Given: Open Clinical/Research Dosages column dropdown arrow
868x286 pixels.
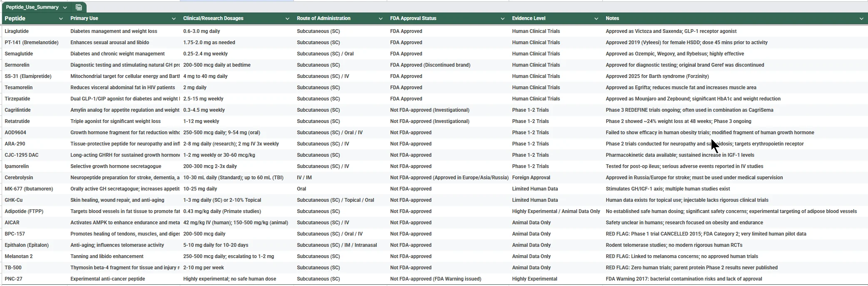Looking at the screenshot, I should [287, 19].
